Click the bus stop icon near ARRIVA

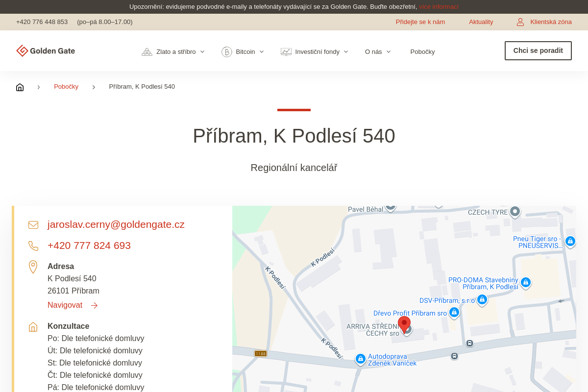click(x=470, y=343)
